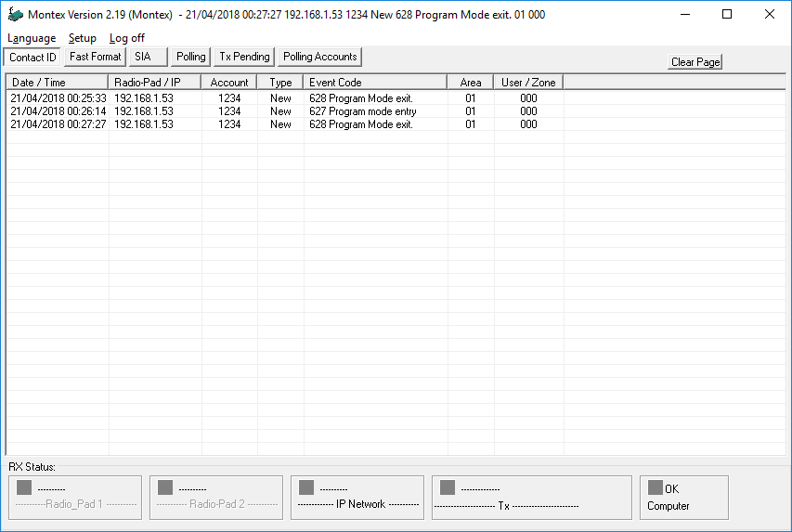792x532 pixels.
Task: Click the Computer OK status indicator square
Action: pyautogui.click(x=656, y=487)
